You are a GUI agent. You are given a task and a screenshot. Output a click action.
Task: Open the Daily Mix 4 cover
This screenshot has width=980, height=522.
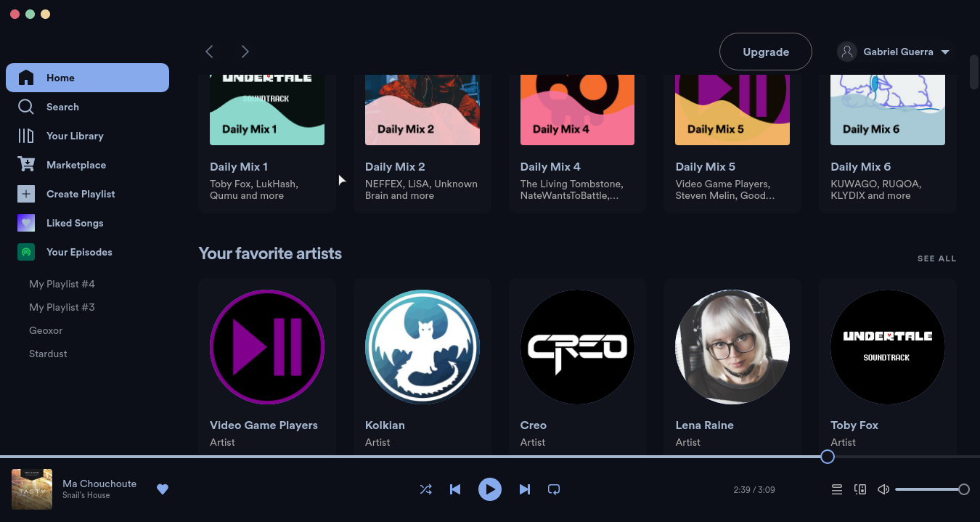pyautogui.click(x=577, y=110)
